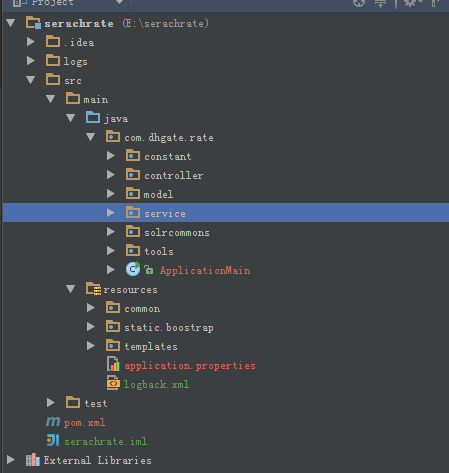Click the logback.xml file icon

click(113, 383)
